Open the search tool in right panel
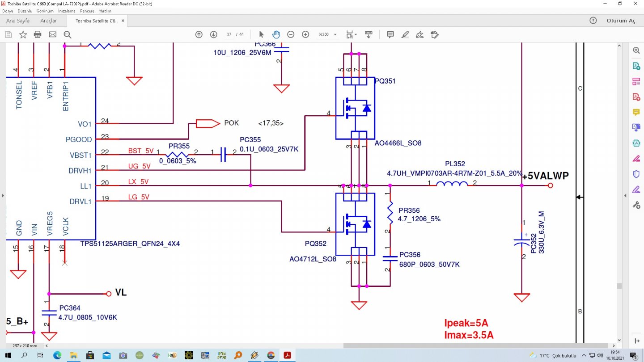644x362 pixels. tap(636, 51)
